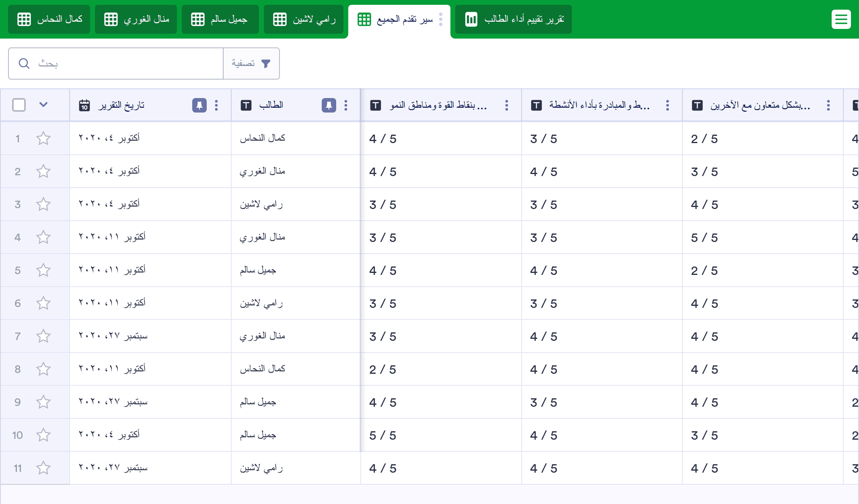
Task: Open the الطالب column options menu
Action: [x=346, y=105]
